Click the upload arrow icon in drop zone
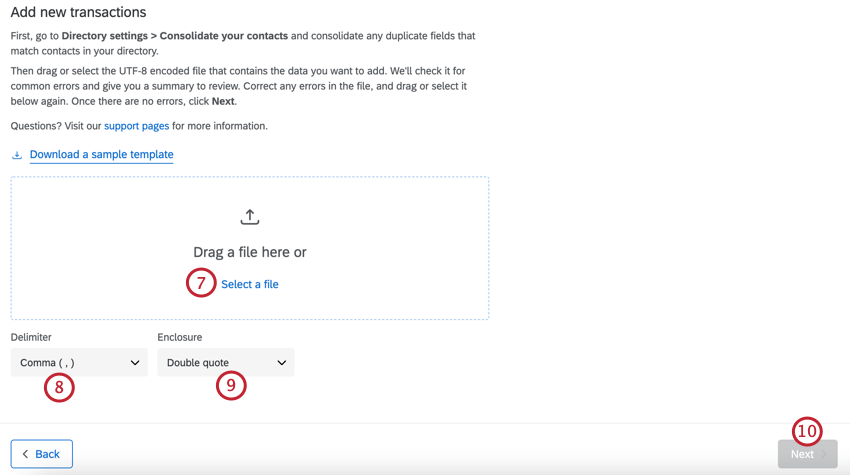The width and height of the screenshot is (850, 475). point(250,216)
